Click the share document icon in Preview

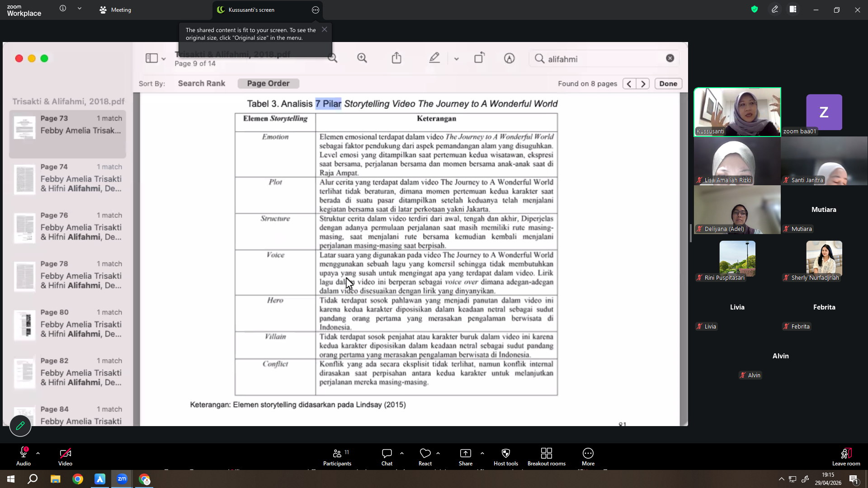396,58
